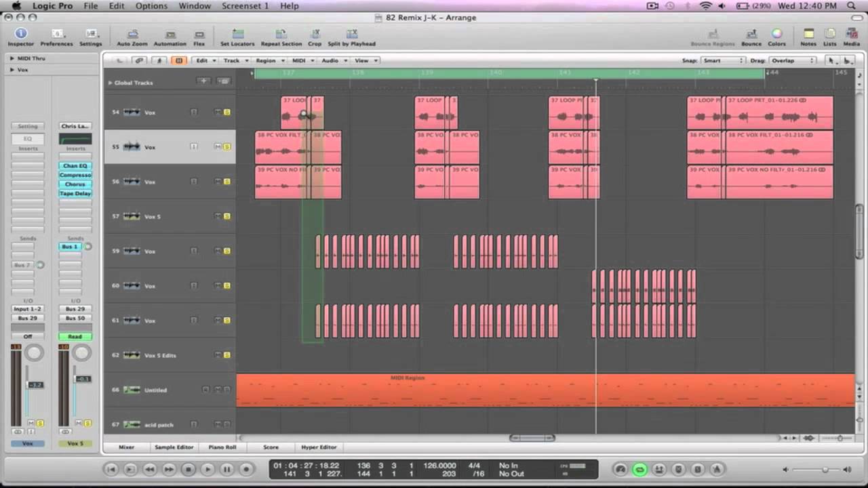
Task: Click the Stop transport button
Action: 189,469
